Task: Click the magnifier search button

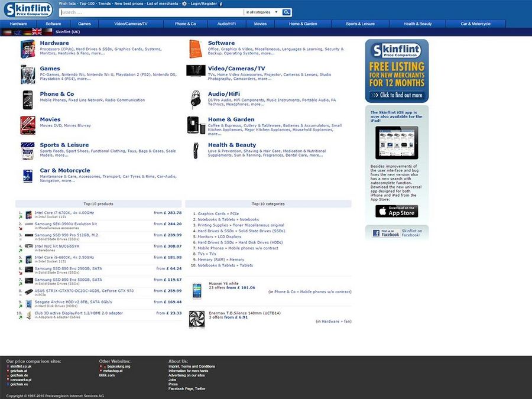Action: point(287,12)
